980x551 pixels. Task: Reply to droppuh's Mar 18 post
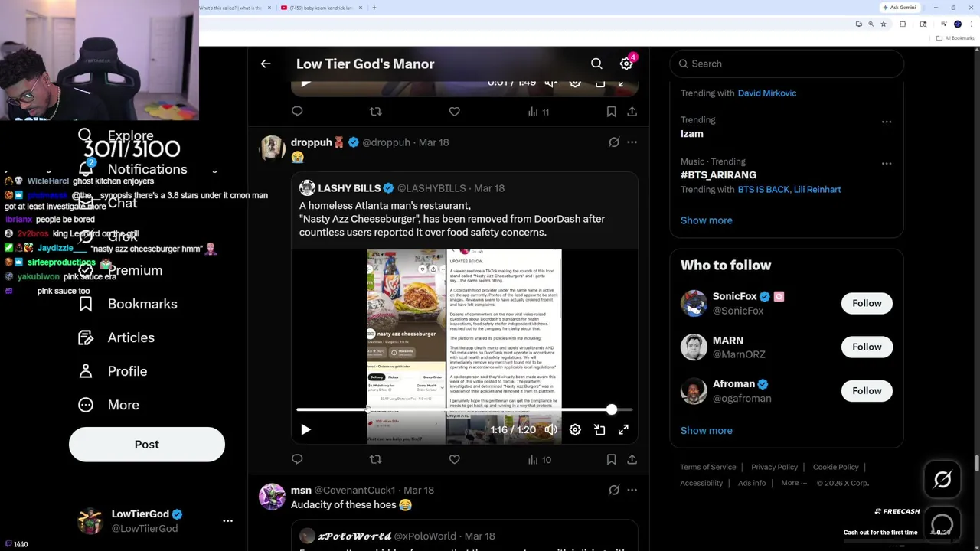(x=297, y=459)
